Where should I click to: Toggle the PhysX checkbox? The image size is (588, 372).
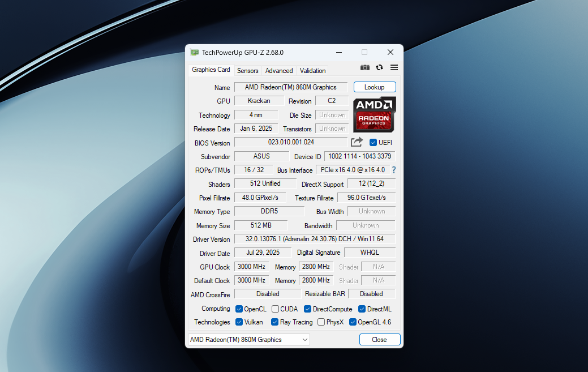click(x=321, y=322)
